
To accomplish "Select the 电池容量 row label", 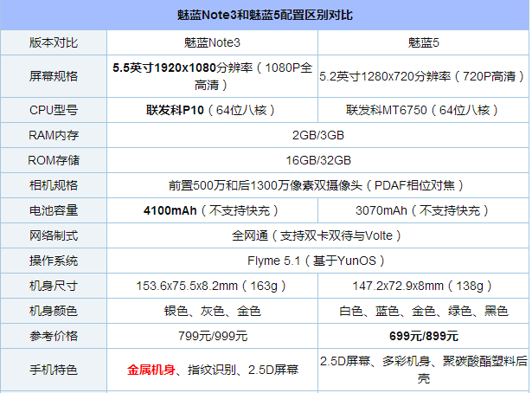I will pyautogui.click(x=54, y=210).
